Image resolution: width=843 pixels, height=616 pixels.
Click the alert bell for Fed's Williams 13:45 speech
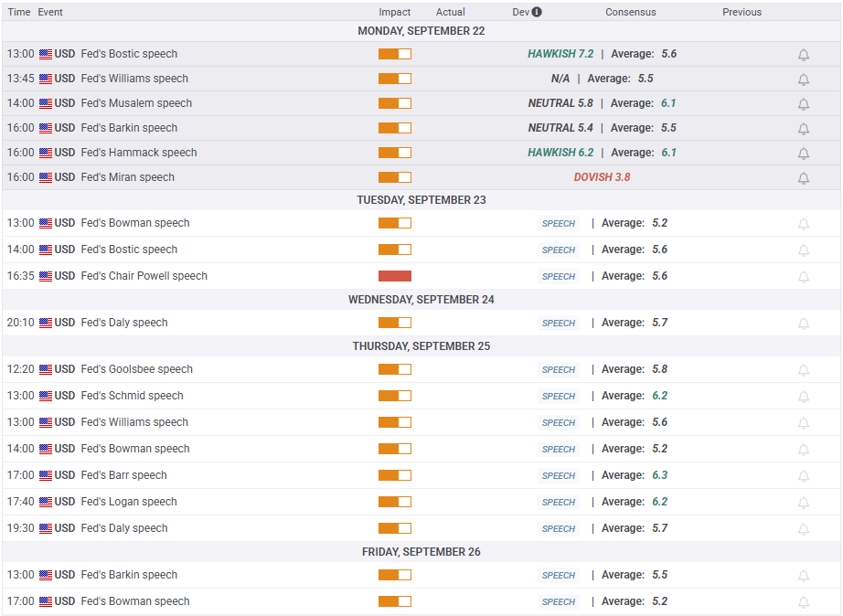[804, 80]
